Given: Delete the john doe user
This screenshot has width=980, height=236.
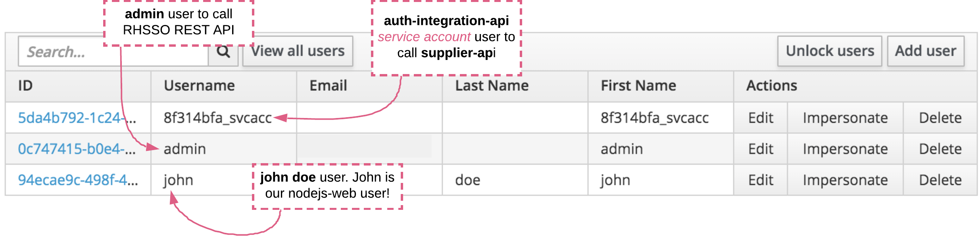Looking at the screenshot, I should (940, 180).
